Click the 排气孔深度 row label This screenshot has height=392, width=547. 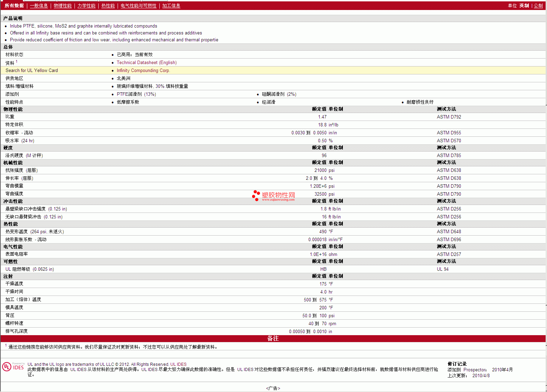[x=17, y=331]
